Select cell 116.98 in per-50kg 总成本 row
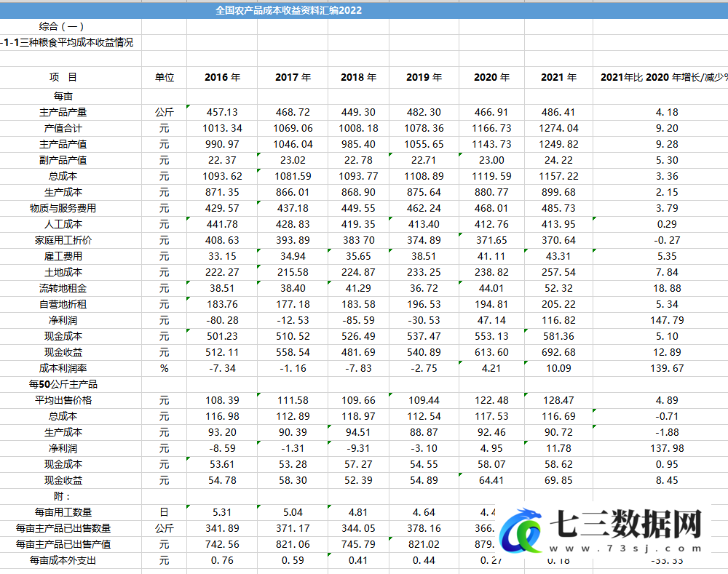Screen dimensions: 728x574 222,416
